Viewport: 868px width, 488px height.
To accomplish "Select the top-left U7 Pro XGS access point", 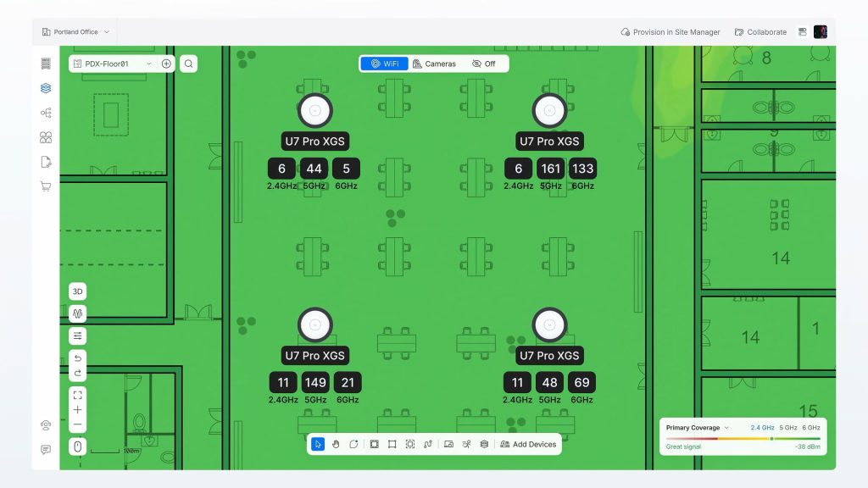I will tap(315, 111).
